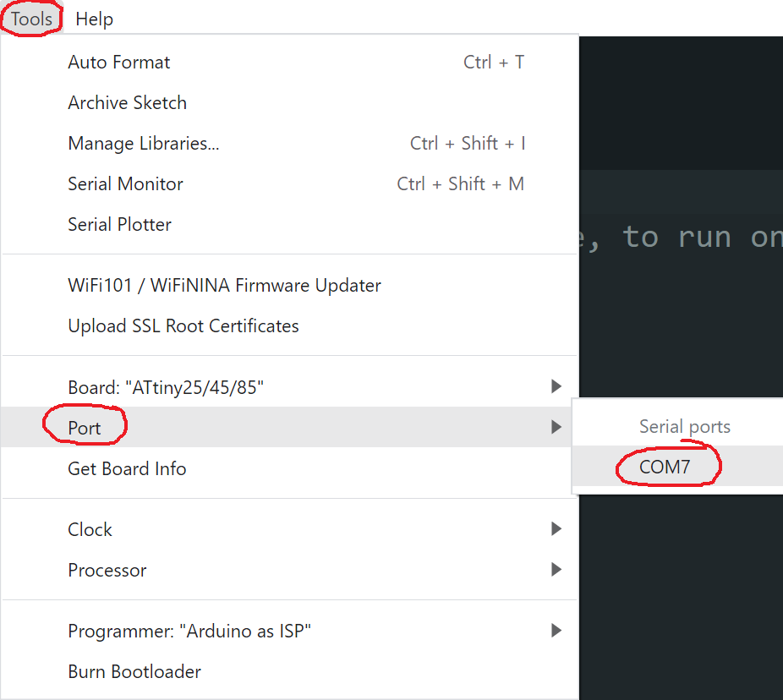The height and width of the screenshot is (700, 783).
Task: Click Upload SSL Root Certificates
Action: pos(183,326)
